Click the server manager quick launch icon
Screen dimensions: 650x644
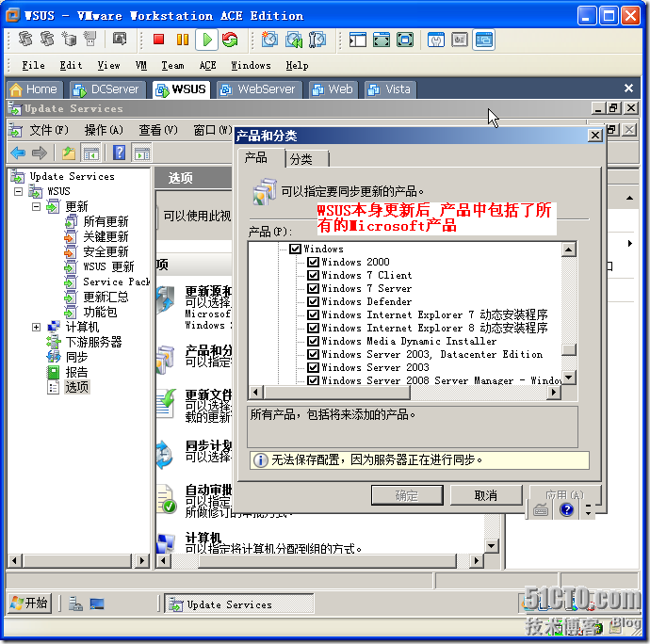pos(75,604)
